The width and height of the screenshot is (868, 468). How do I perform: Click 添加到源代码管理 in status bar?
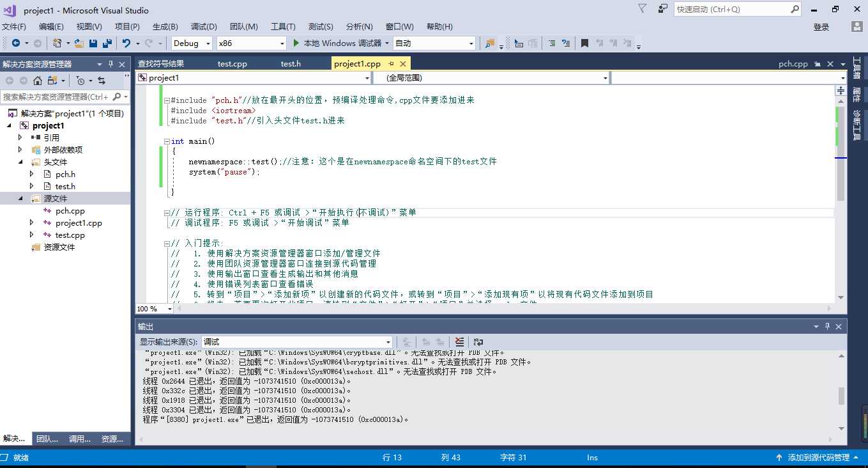tap(818, 458)
